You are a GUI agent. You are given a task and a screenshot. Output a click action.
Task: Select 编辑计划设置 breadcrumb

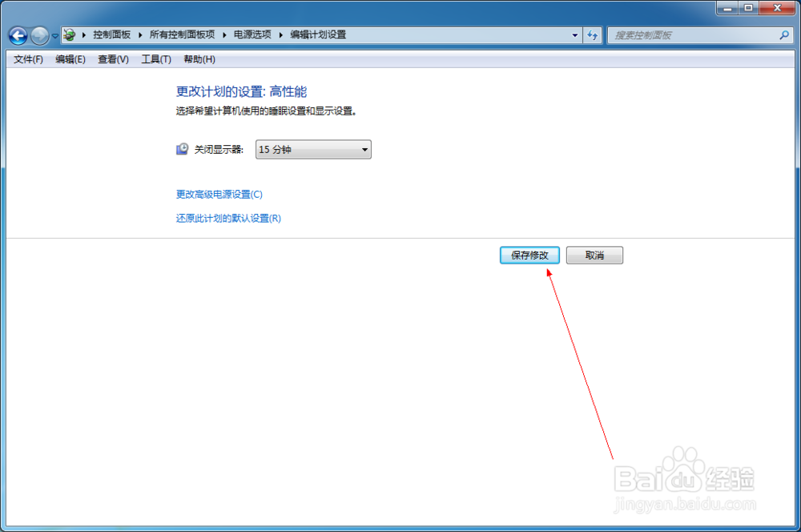tap(318, 34)
